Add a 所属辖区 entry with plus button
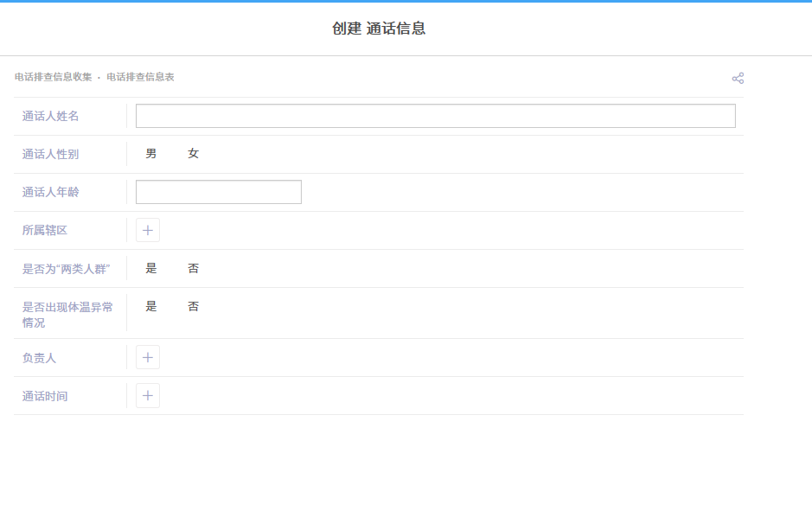Image resolution: width=812 pixels, height=530 pixels. point(148,230)
